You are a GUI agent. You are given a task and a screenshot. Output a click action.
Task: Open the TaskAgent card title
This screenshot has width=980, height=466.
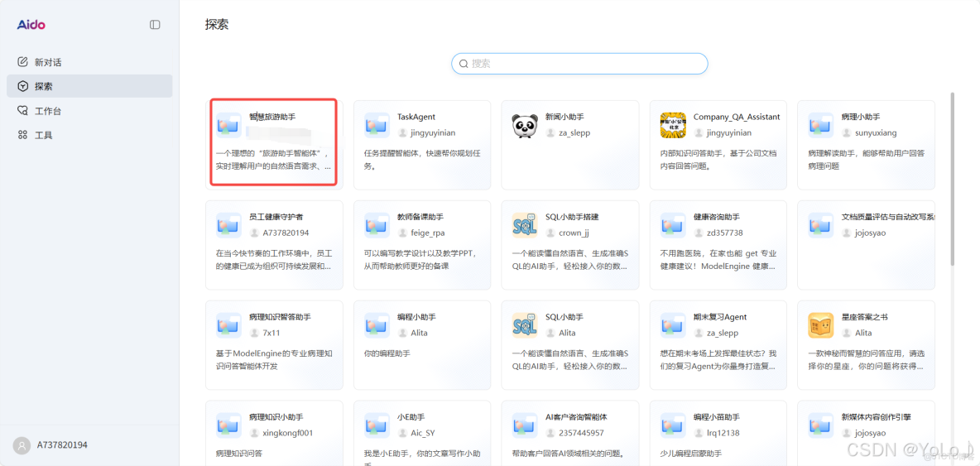pyautogui.click(x=416, y=117)
